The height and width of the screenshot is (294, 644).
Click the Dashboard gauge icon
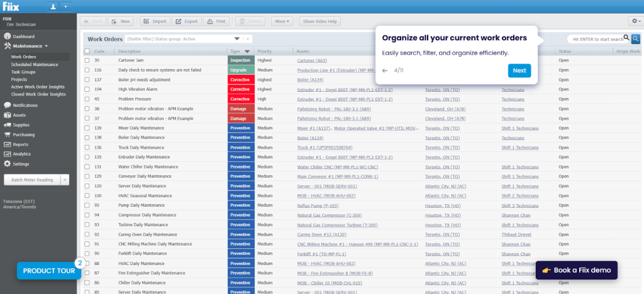[x=7, y=37]
